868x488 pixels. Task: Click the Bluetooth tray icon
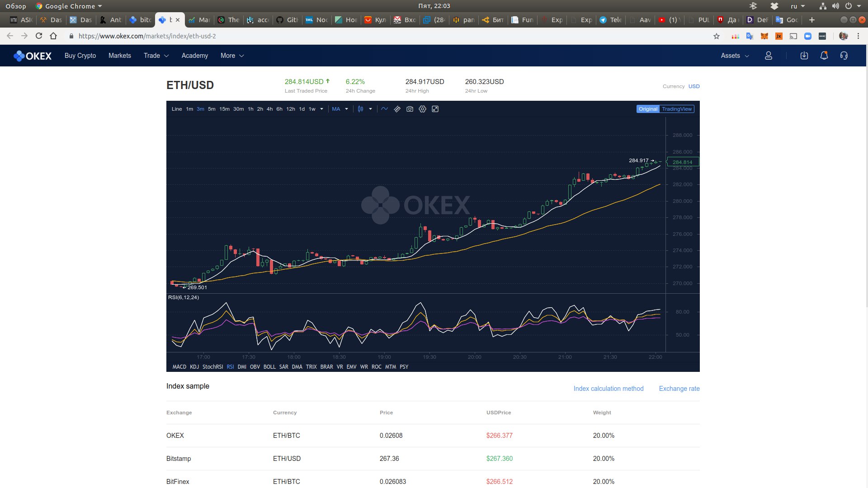pyautogui.click(x=753, y=6)
